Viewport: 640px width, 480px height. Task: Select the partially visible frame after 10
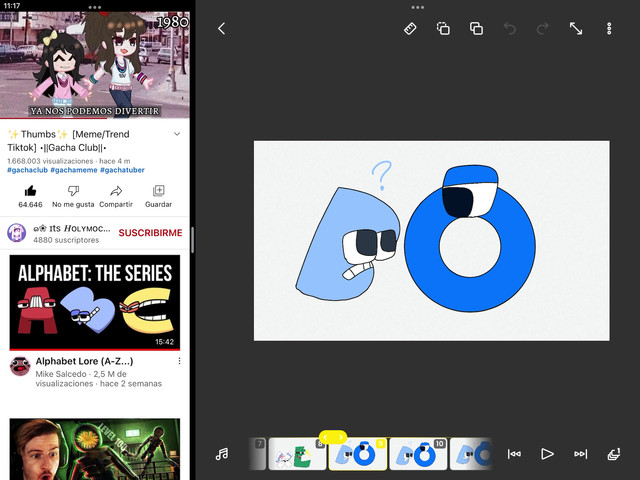pyautogui.click(x=471, y=454)
